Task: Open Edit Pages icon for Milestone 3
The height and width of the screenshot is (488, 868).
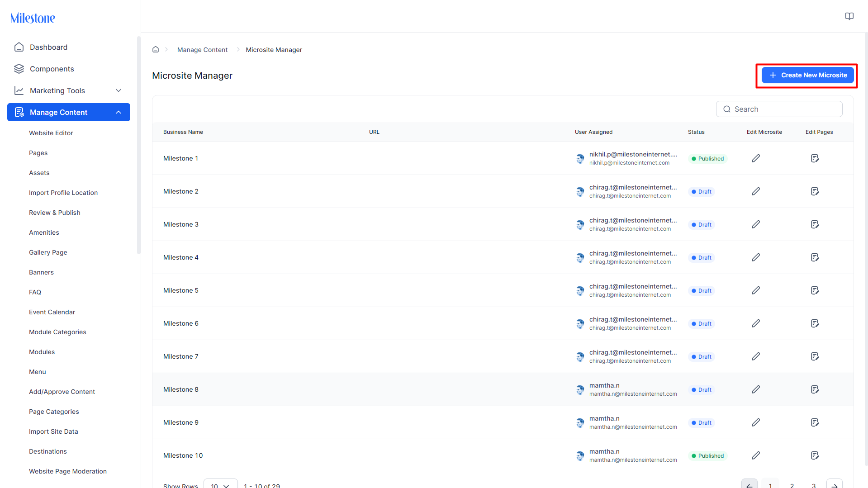Action: pyautogui.click(x=815, y=224)
